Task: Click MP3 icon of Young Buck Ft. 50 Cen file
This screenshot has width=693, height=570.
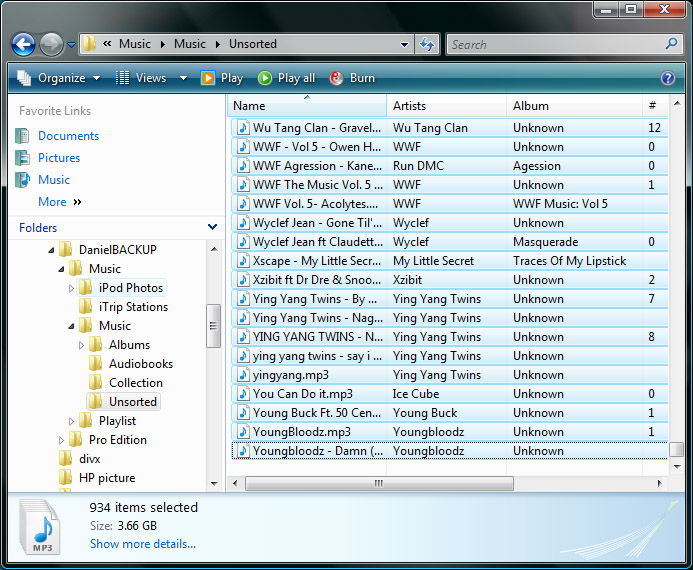Action: (x=242, y=413)
